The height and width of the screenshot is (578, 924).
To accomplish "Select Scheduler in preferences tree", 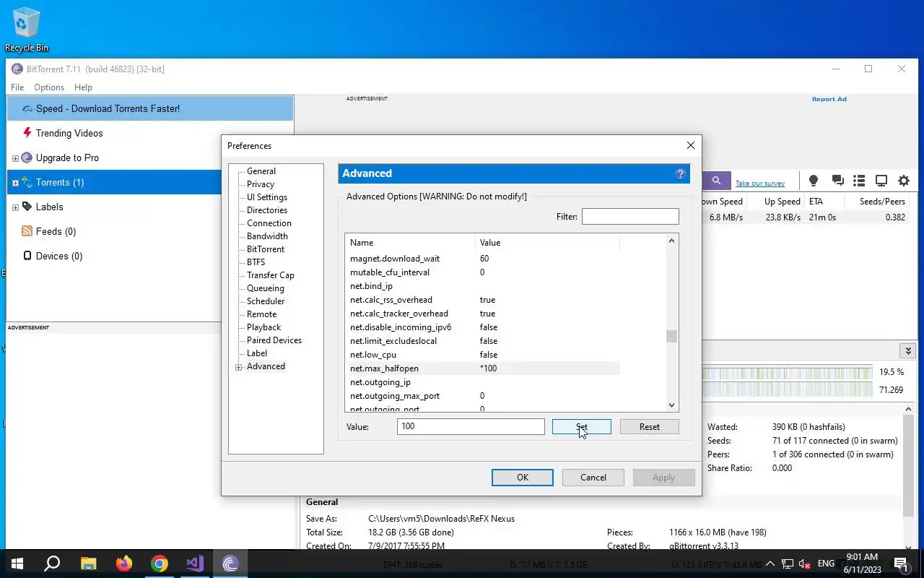I will click(x=266, y=301).
